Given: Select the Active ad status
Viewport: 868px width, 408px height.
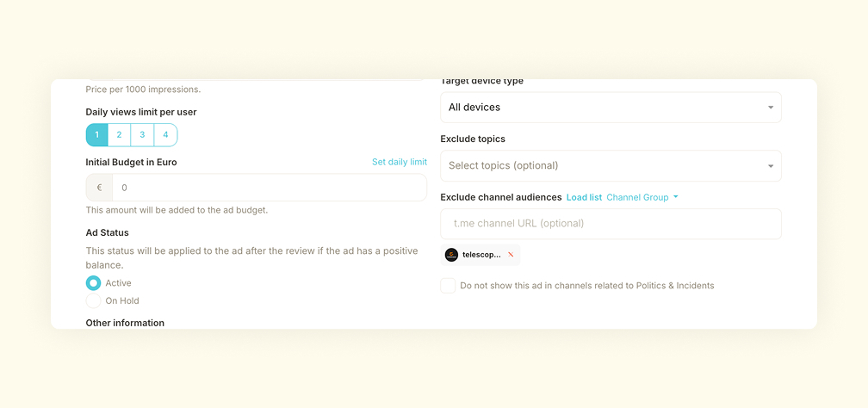Looking at the screenshot, I should pyautogui.click(x=93, y=283).
